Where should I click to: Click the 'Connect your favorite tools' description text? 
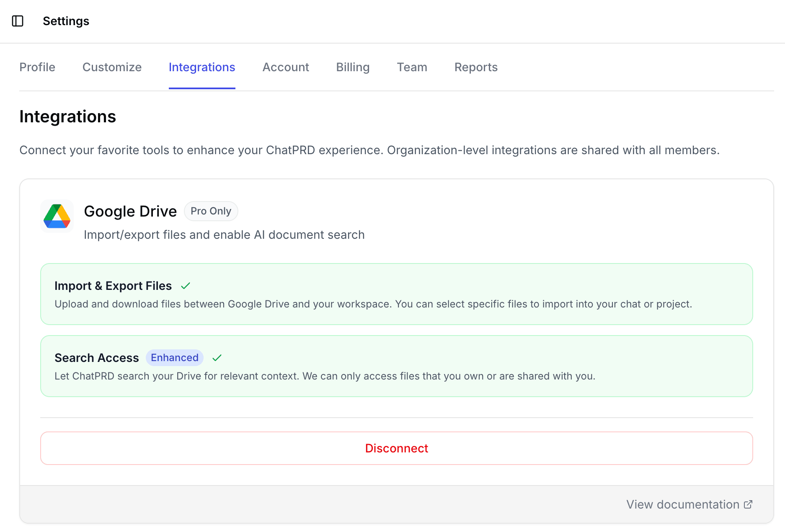369,150
